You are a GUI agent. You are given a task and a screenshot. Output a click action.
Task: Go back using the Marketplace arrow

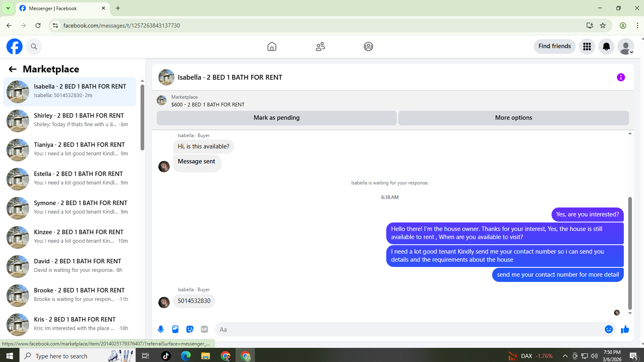(x=13, y=69)
